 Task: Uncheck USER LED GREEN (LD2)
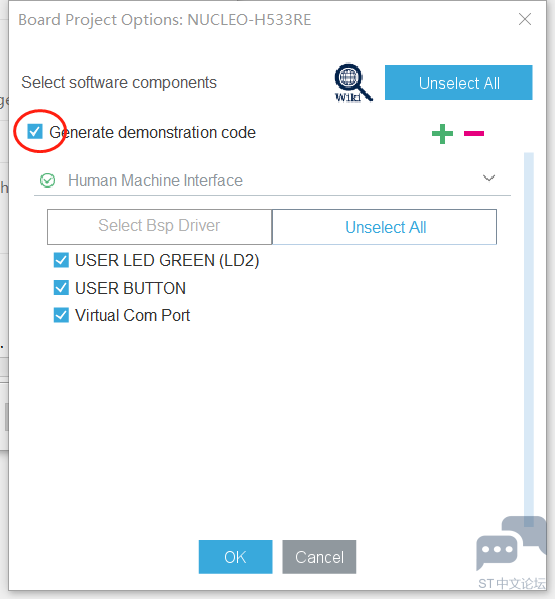pos(61,260)
